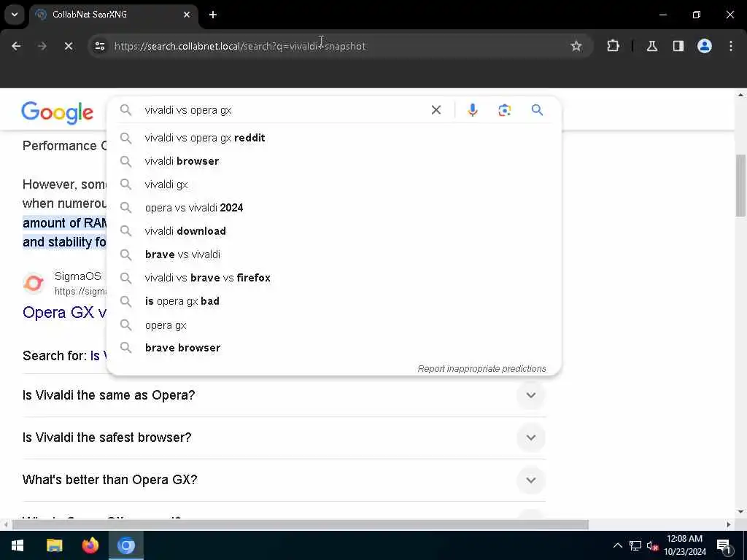The height and width of the screenshot is (560, 747).
Task: Click Report inappropriate predictions link
Action: point(481,368)
